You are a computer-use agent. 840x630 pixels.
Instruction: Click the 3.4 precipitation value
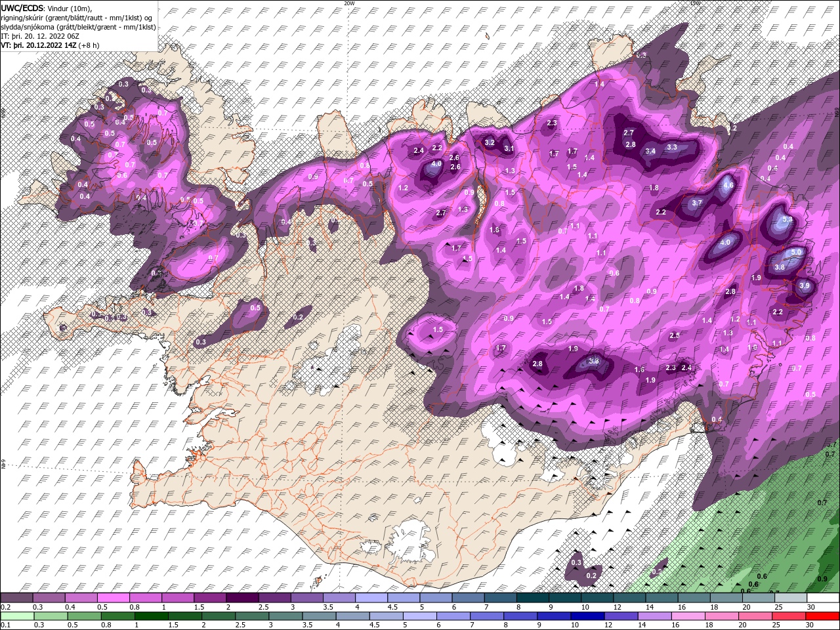click(650, 151)
